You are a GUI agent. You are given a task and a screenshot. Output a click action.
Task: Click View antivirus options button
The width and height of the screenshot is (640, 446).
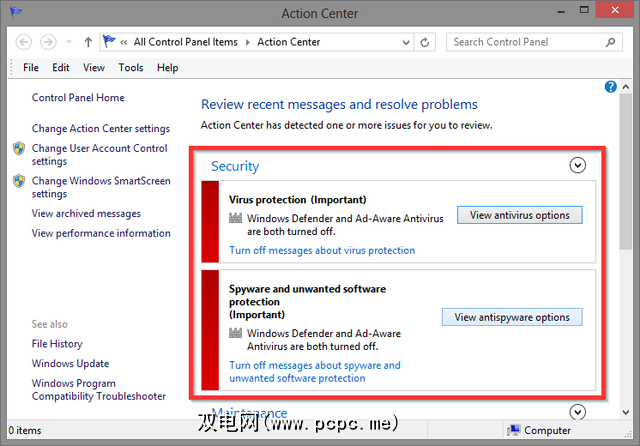519,215
